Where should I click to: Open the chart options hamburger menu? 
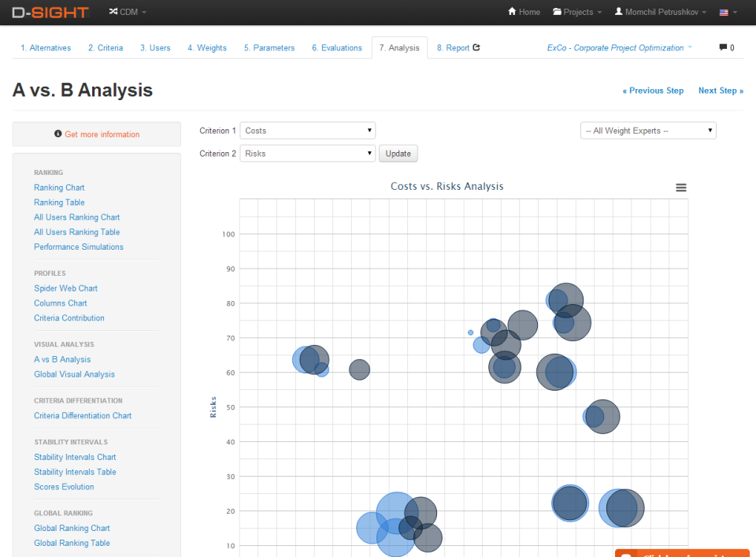pos(680,188)
